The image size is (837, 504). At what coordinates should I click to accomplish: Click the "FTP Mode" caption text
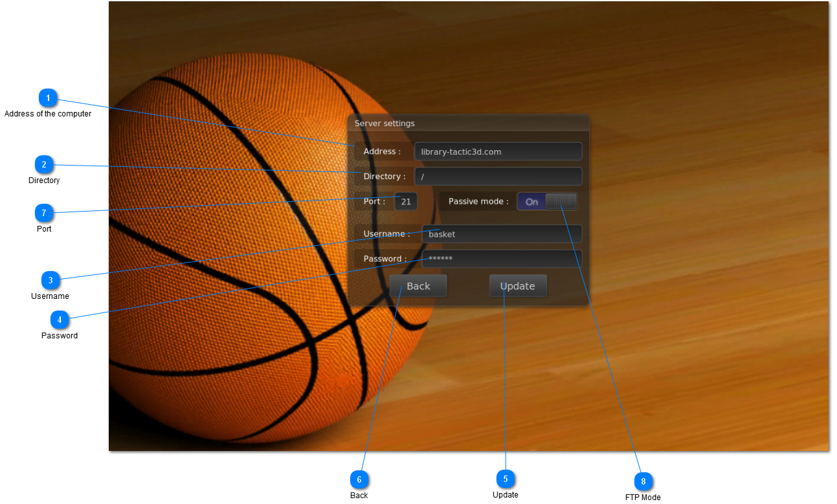pyautogui.click(x=643, y=498)
